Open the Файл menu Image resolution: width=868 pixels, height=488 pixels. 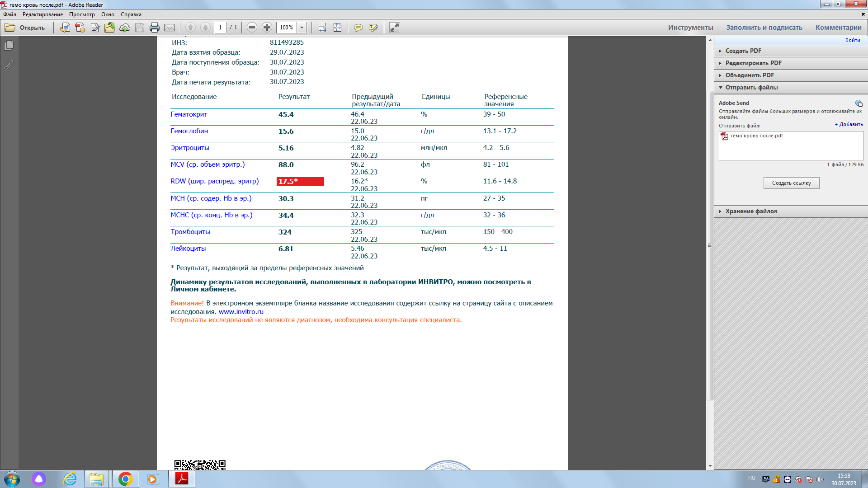[9, 14]
